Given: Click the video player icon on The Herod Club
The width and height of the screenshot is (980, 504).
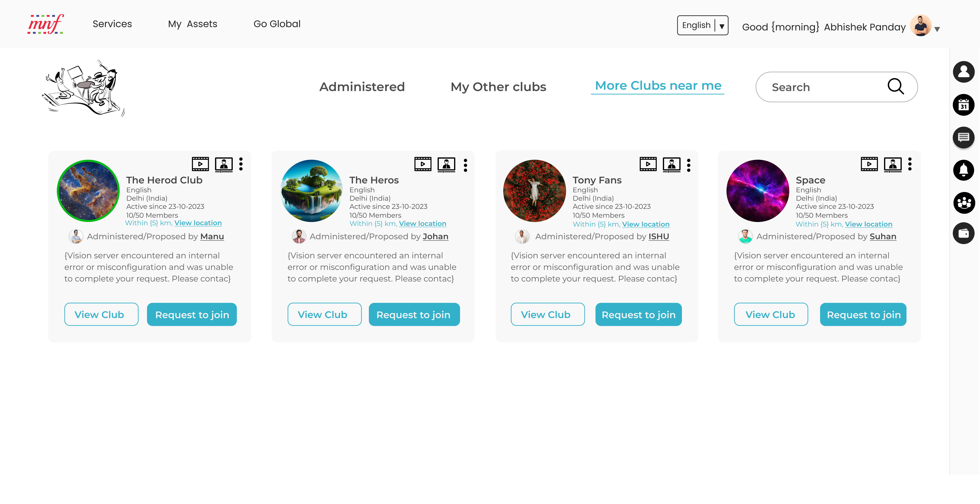Looking at the screenshot, I should (x=200, y=164).
